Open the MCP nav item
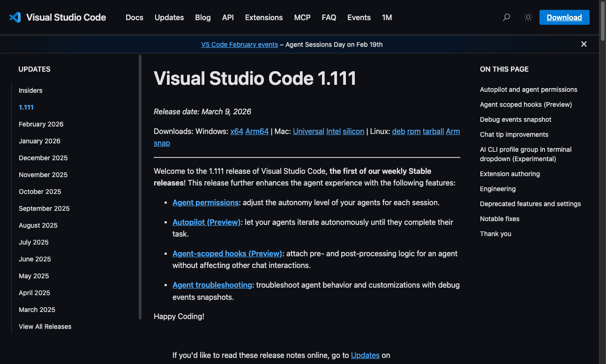The width and height of the screenshot is (606, 364). click(x=302, y=17)
